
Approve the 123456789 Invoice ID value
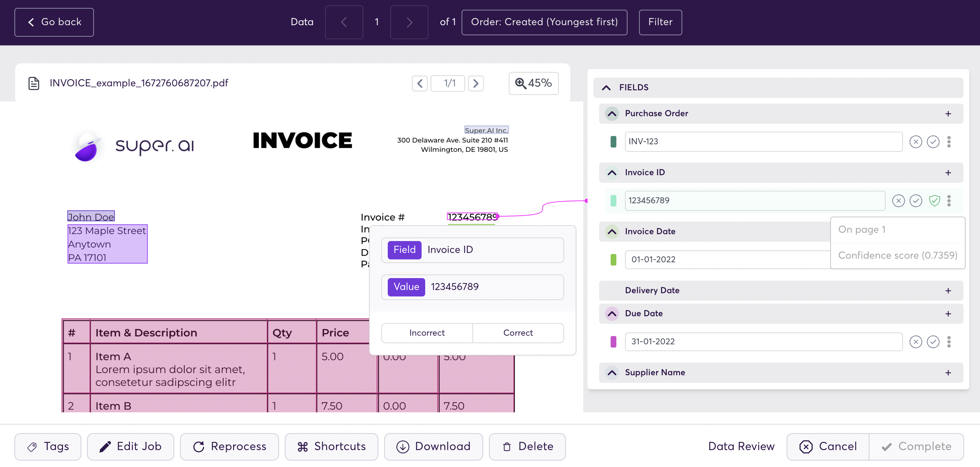(x=916, y=201)
